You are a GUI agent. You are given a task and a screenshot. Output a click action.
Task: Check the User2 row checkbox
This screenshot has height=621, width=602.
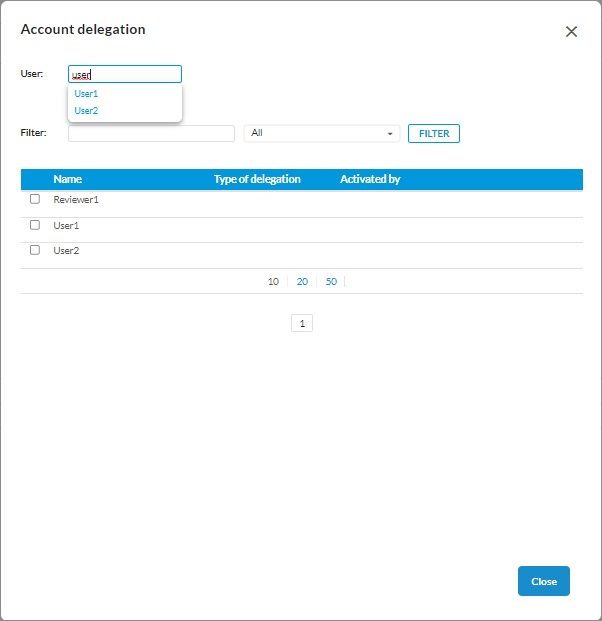pos(35,250)
